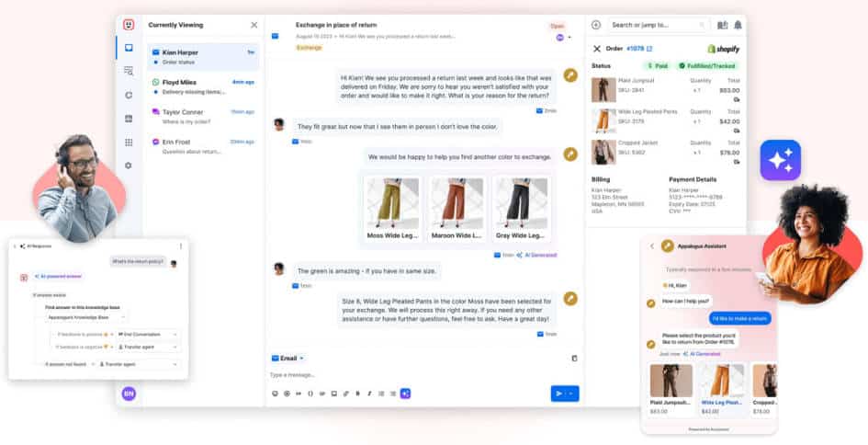
Task: Open the Taylor Conner conversation
Action: click(x=203, y=117)
